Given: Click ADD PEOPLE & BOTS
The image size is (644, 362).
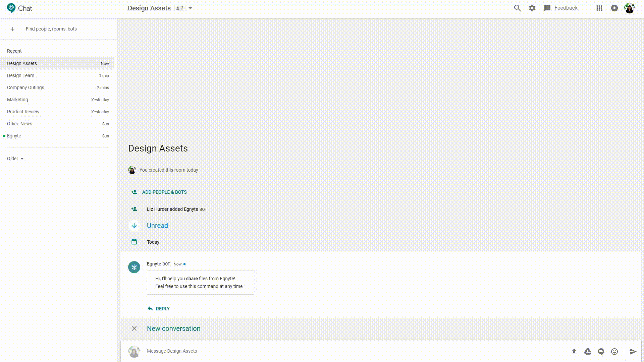Looking at the screenshot, I should pyautogui.click(x=164, y=192).
